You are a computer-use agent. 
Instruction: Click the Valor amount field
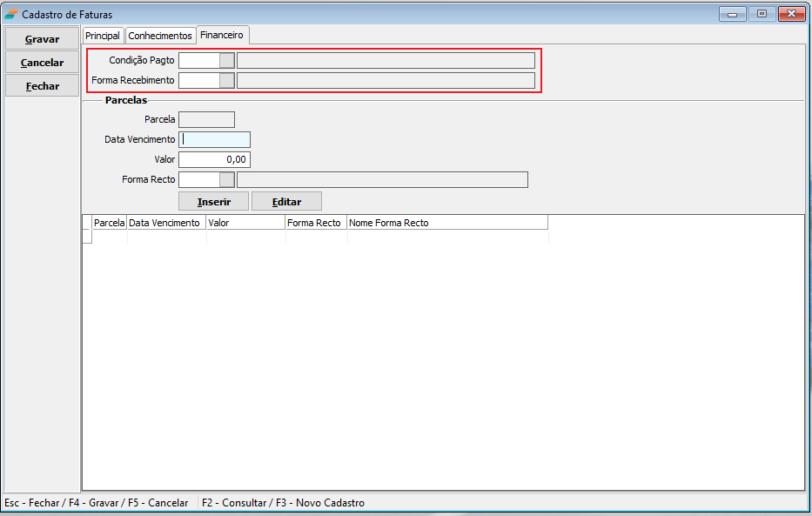214,159
